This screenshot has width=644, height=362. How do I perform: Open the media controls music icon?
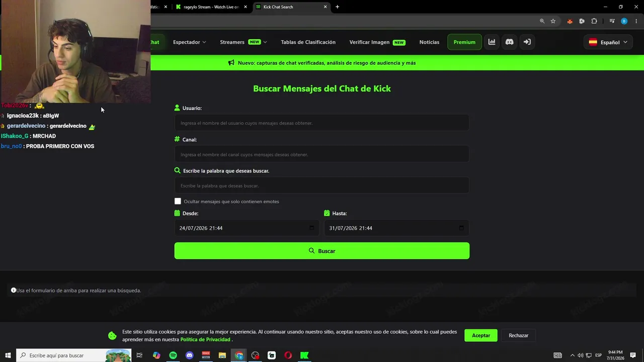click(612, 21)
